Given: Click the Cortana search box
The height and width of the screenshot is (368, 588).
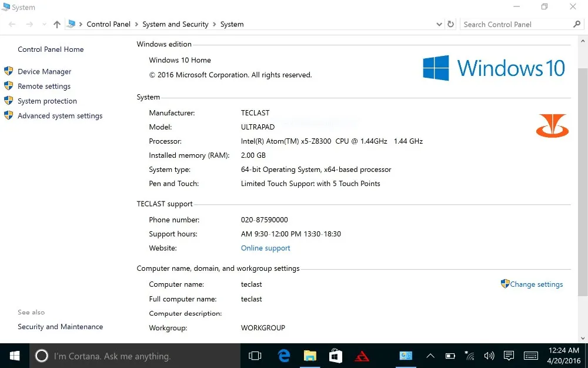Looking at the screenshot, I should [x=135, y=356].
